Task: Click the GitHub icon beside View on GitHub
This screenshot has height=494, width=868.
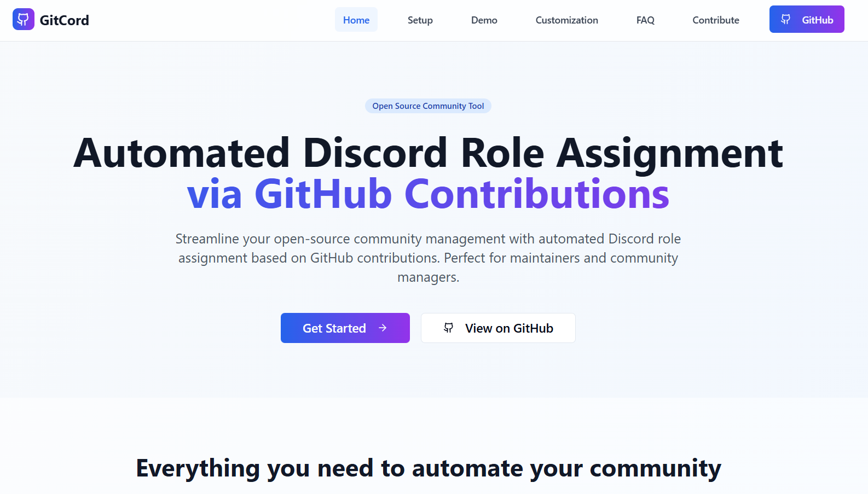Action: (448, 328)
